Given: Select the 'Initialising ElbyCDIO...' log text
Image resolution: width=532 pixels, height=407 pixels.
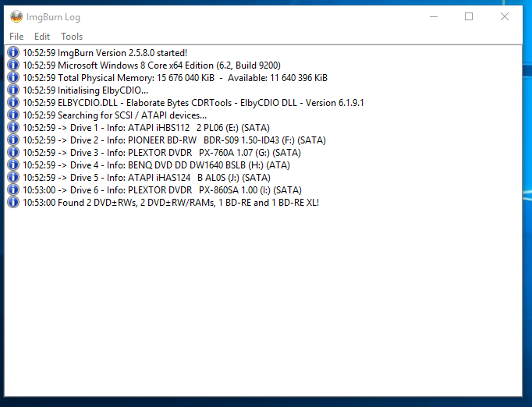Looking at the screenshot, I should (x=103, y=90).
